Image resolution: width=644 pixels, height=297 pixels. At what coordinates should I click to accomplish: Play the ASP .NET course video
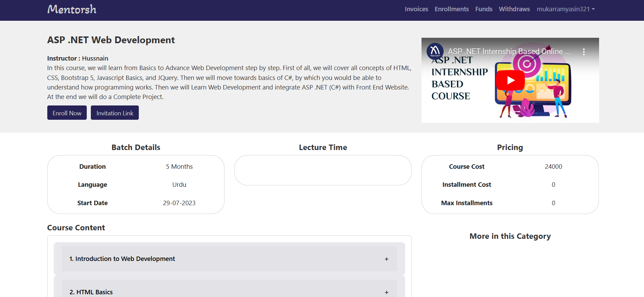coord(510,80)
